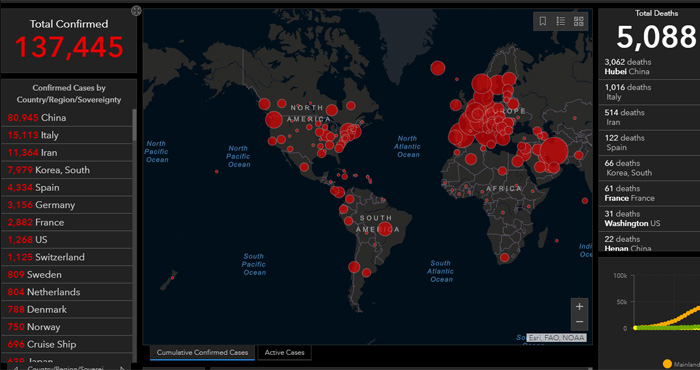Select Italy in the confirmed cases list
The image size is (700, 370).
pos(67,135)
